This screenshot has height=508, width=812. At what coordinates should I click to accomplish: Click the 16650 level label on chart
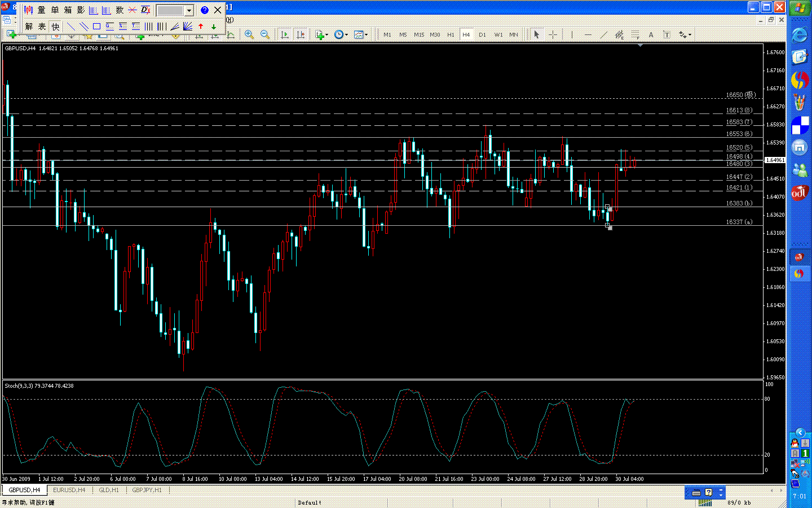(740, 95)
